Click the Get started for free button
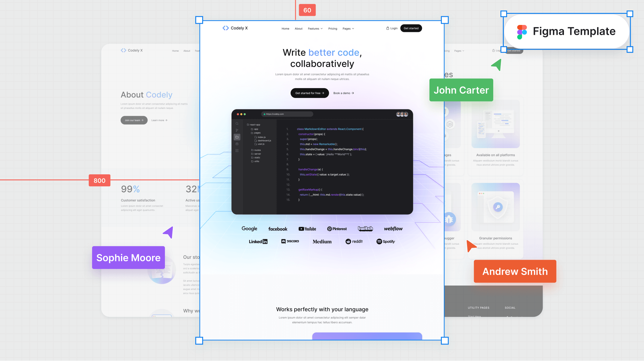The image size is (644, 361). point(310,93)
